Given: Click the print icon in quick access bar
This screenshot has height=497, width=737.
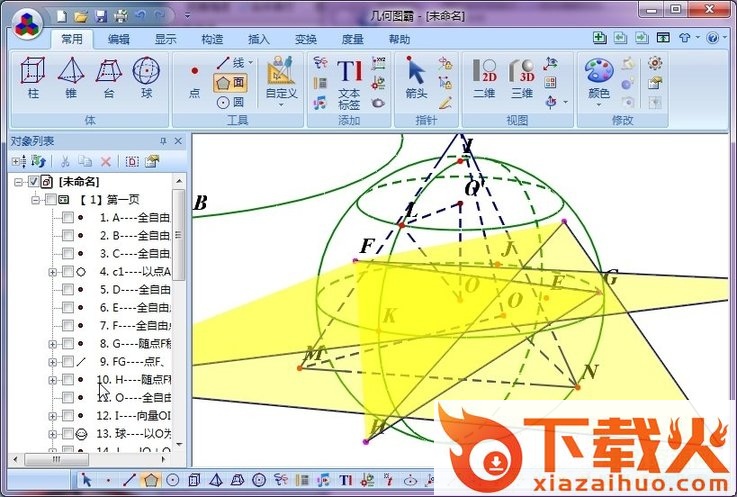Looking at the screenshot, I should pyautogui.click(x=121, y=16).
